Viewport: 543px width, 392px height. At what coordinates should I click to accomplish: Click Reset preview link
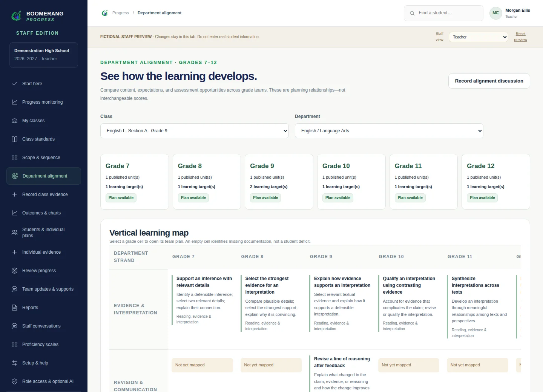(520, 37)
